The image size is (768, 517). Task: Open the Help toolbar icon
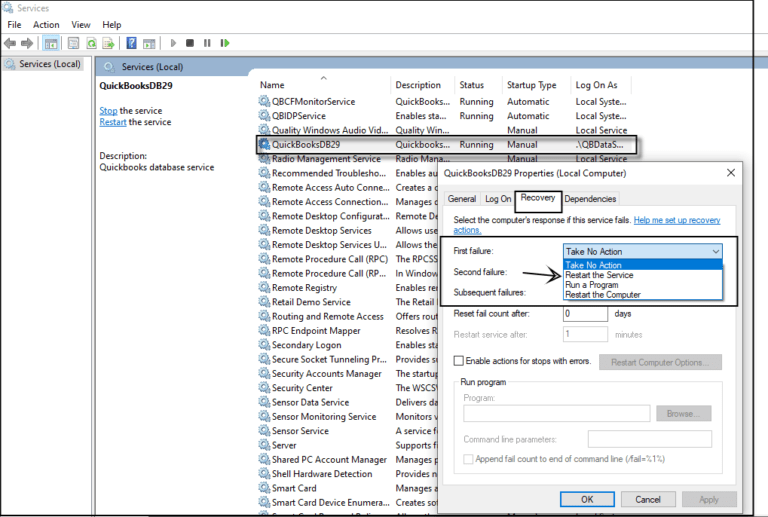[131, 43]
